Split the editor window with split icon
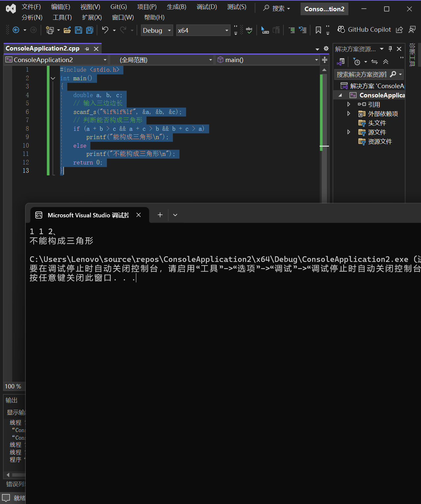This screenshot has height=504, width=421. coord(325,60)
